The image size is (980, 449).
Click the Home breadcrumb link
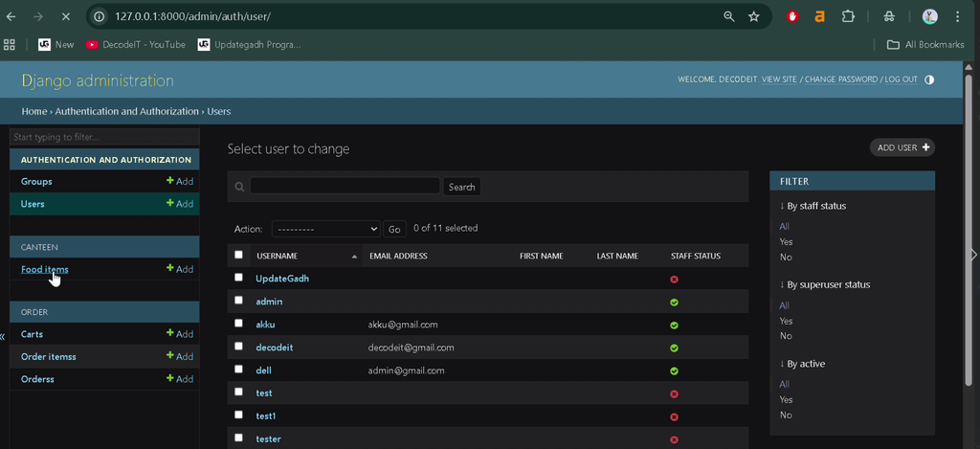point(34,111)
